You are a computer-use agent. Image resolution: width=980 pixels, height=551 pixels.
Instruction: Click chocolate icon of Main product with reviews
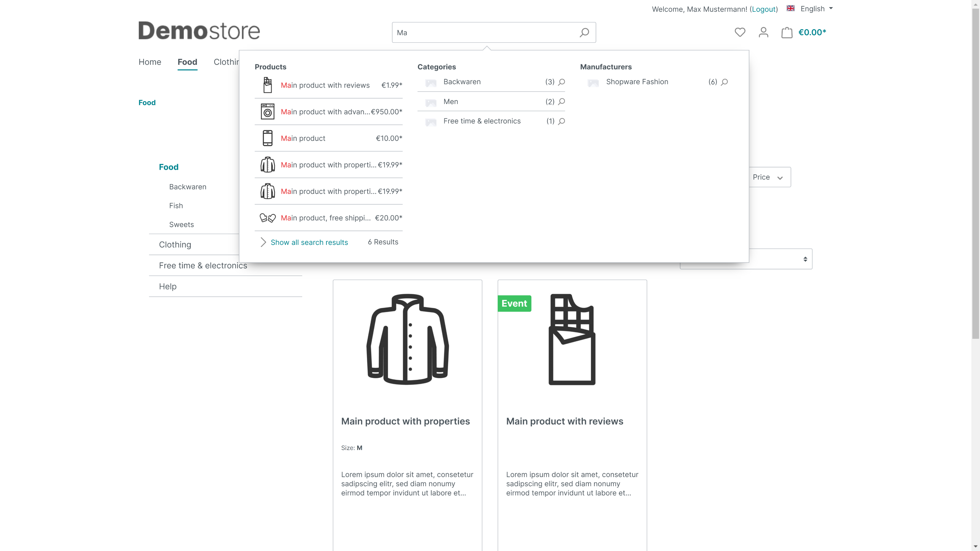pyautogui.click(x=268, y=85)
